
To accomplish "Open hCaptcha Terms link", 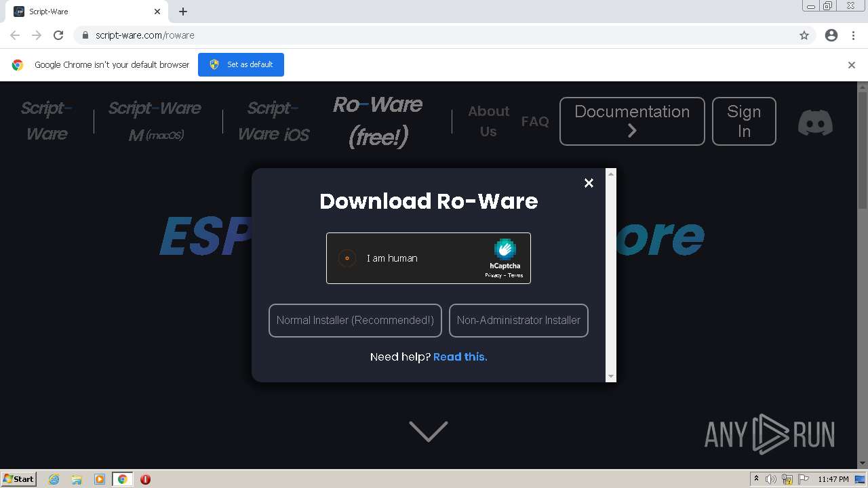I will [x=516, y=275].
